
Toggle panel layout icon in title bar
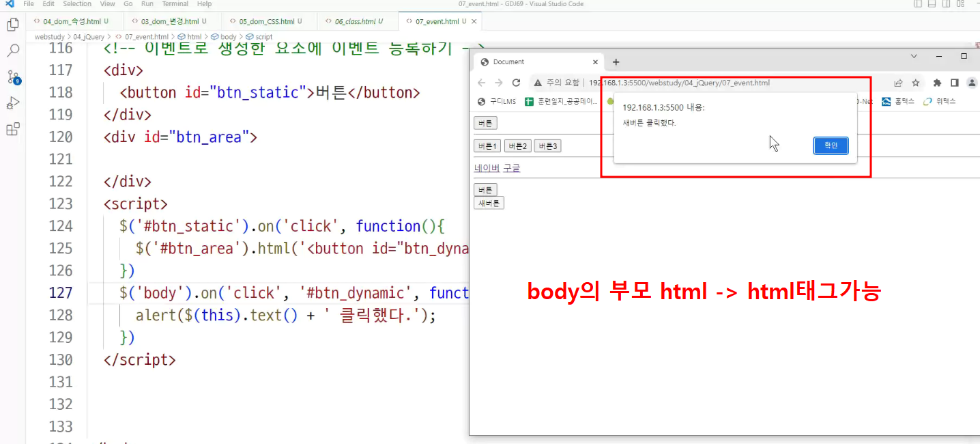pyautogui.click(x=933, y=4)
